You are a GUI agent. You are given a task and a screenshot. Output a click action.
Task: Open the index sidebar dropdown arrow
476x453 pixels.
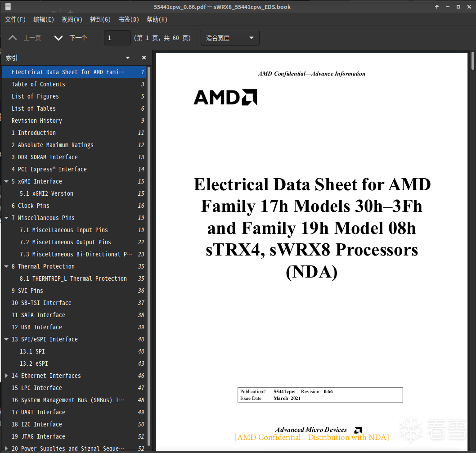[128, 58]
